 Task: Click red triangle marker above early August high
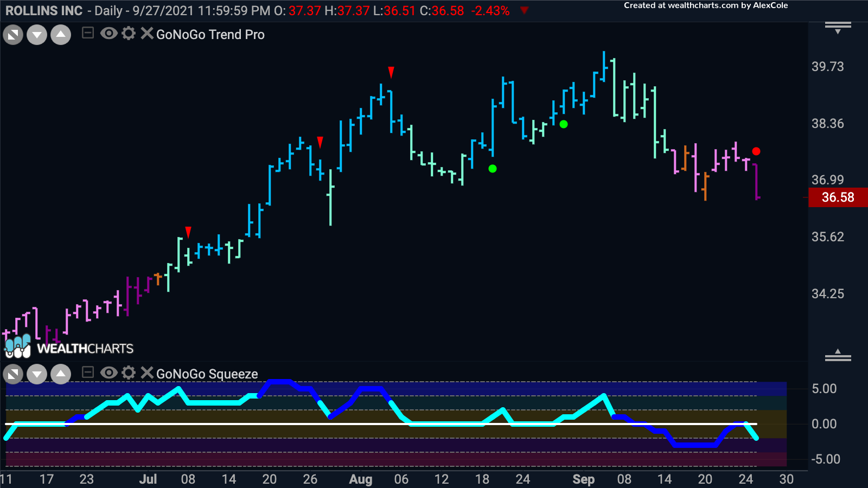(x=391, y=72)
